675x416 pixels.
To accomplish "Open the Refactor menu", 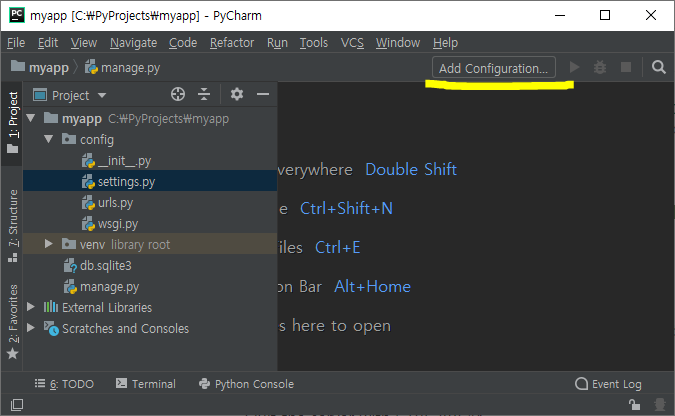I will 232,43.
